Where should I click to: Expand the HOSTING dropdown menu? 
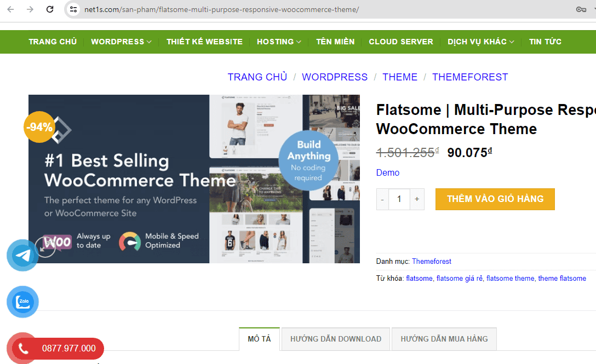[x=279, y=42]
